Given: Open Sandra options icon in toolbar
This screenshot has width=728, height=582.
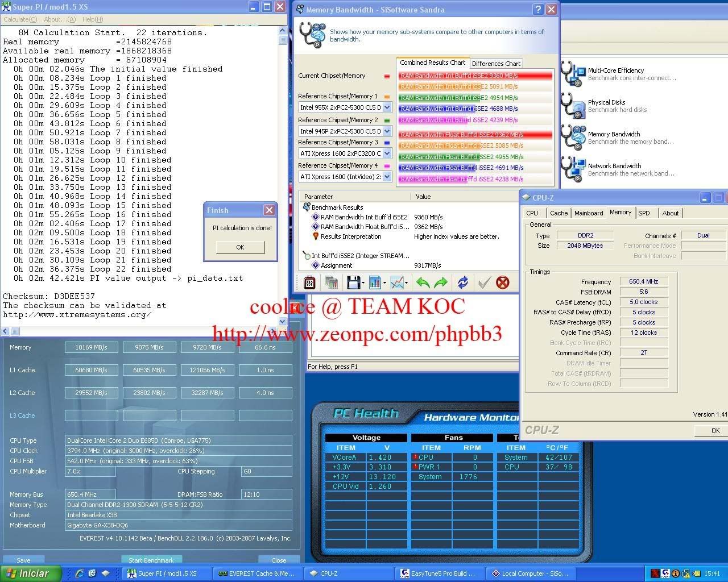Looking at the screenshot, I should 309,282.
